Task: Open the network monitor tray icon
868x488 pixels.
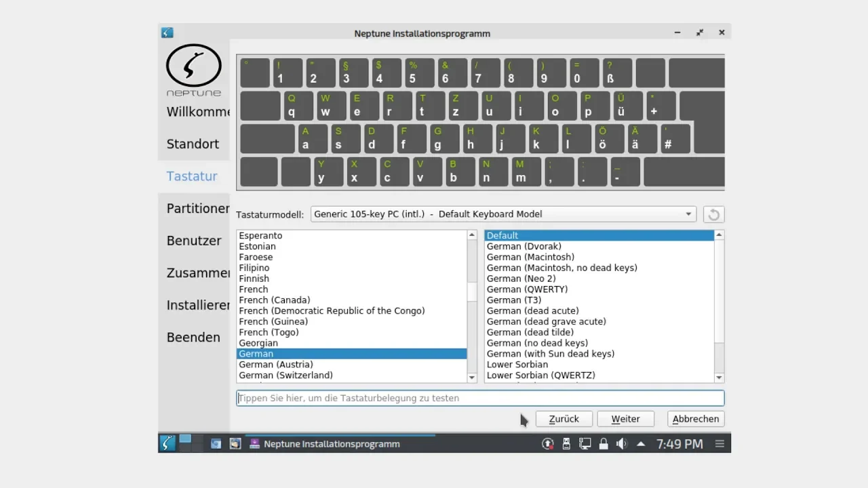Action: 585,444
